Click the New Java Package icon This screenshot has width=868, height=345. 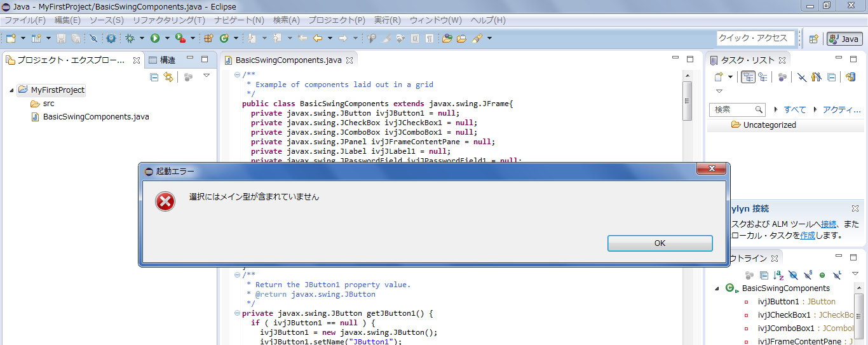pyautogui.click(x=208, y=39)
